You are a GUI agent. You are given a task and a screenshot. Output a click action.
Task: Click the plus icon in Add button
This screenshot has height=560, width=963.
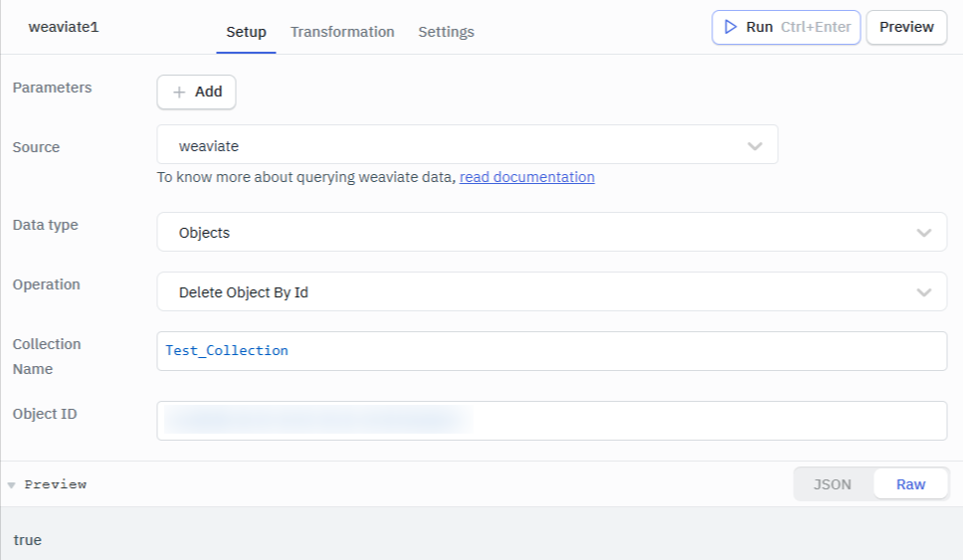[x=179, y=93]
